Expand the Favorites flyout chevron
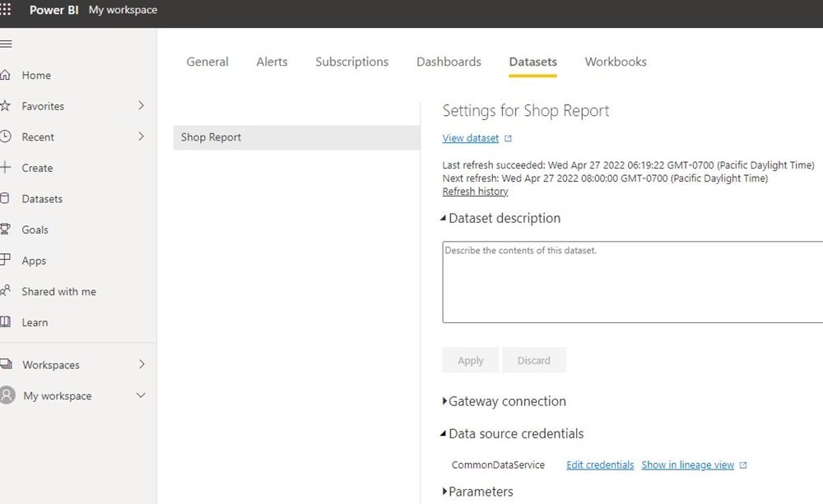This screenshot has height=504, width=823. click(x=141, y=105)
